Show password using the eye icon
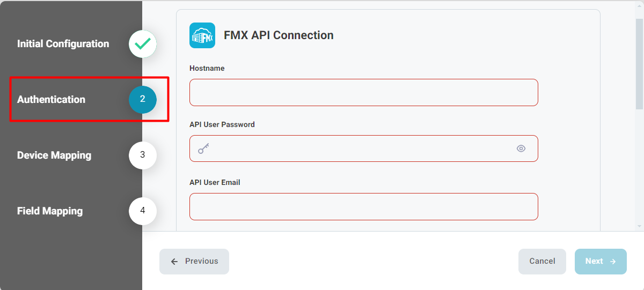This screenshot has height=290, width=644. [x=521, y=148]
